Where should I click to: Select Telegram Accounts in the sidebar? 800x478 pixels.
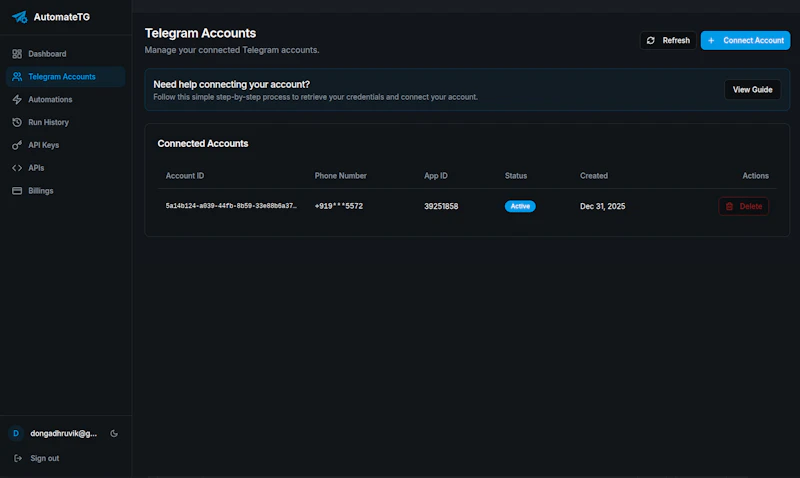tap(65, 77)
